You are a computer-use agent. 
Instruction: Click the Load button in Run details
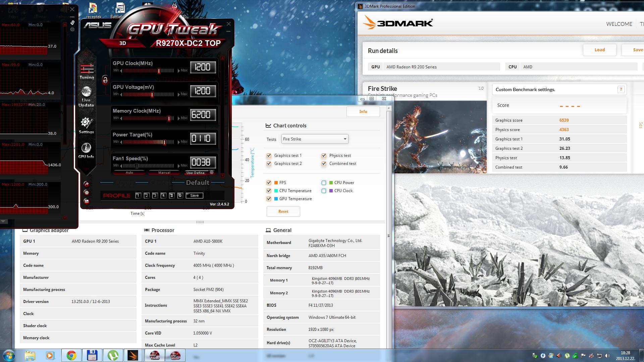tap(599, 50)
